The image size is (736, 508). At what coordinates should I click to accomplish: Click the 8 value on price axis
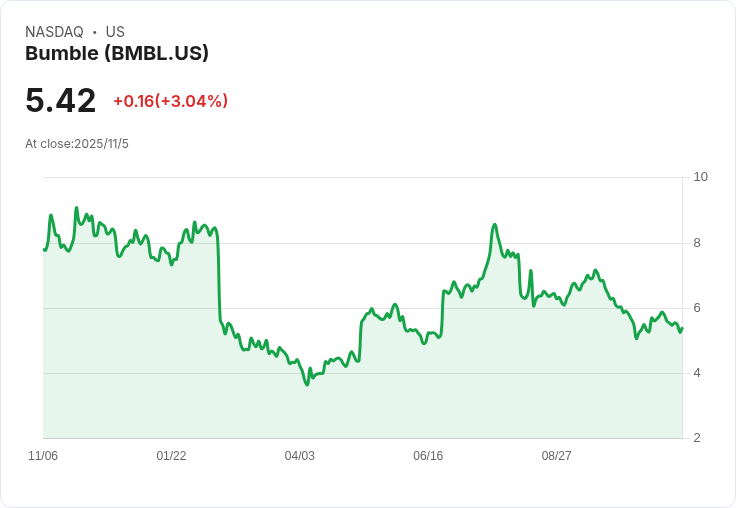coord(697,243)
